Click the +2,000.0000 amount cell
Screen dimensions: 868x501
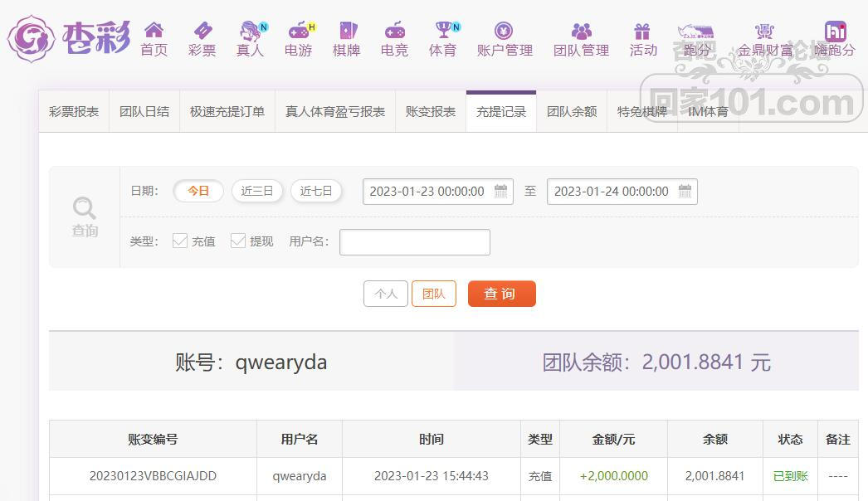(x=613, y=476)
